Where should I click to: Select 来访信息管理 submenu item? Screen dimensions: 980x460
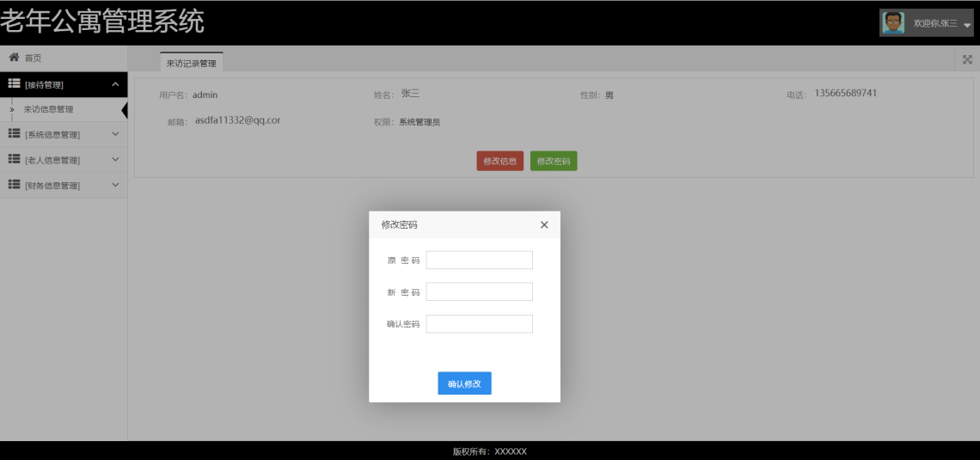point(64,109)
